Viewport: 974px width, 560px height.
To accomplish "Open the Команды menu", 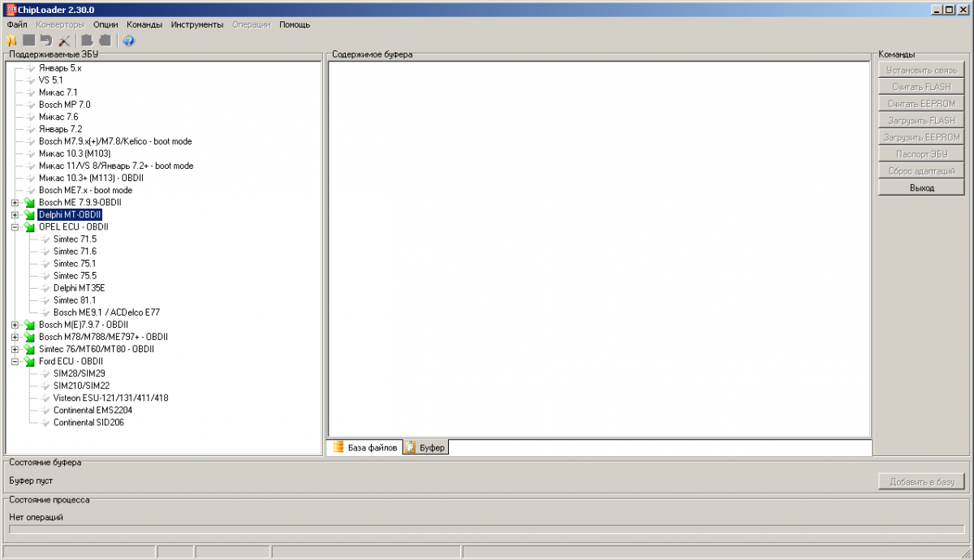I will point(144,24).
